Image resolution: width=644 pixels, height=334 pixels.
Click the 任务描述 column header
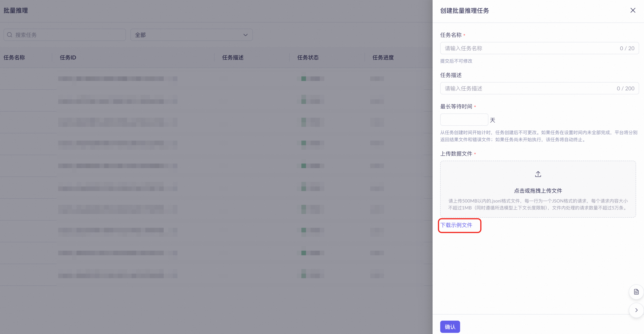pyautogui.click(x=233, y=58)
